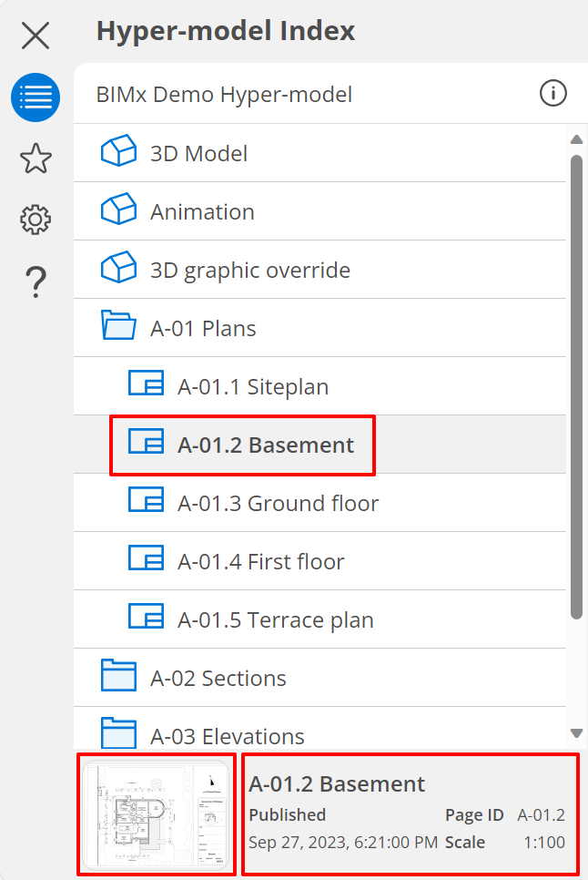This screenshot has width=588, height=880.
Task: Expand the A-02 Sections folder
Action: 118,677
